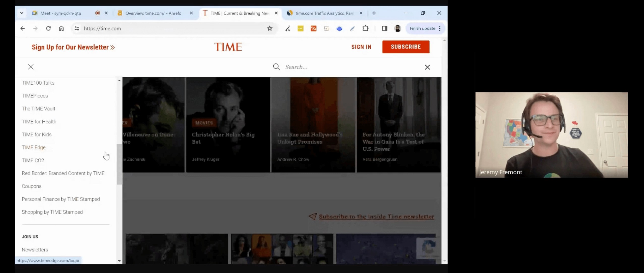Click the reload page icon
Image resolution: width=644 pixels, height=273 pixels.
click(x=48, y=28)
